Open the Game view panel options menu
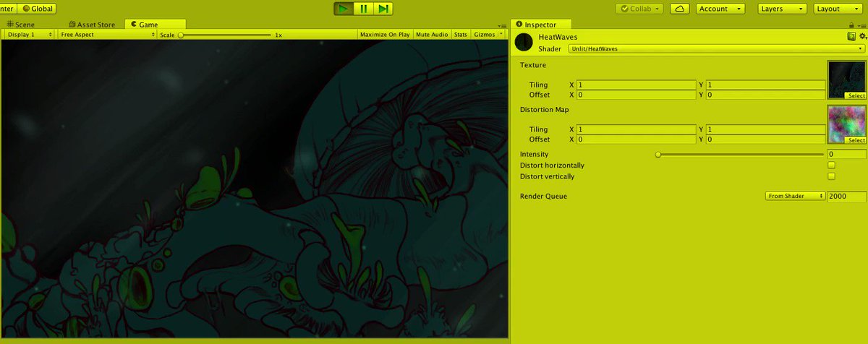 503,26
